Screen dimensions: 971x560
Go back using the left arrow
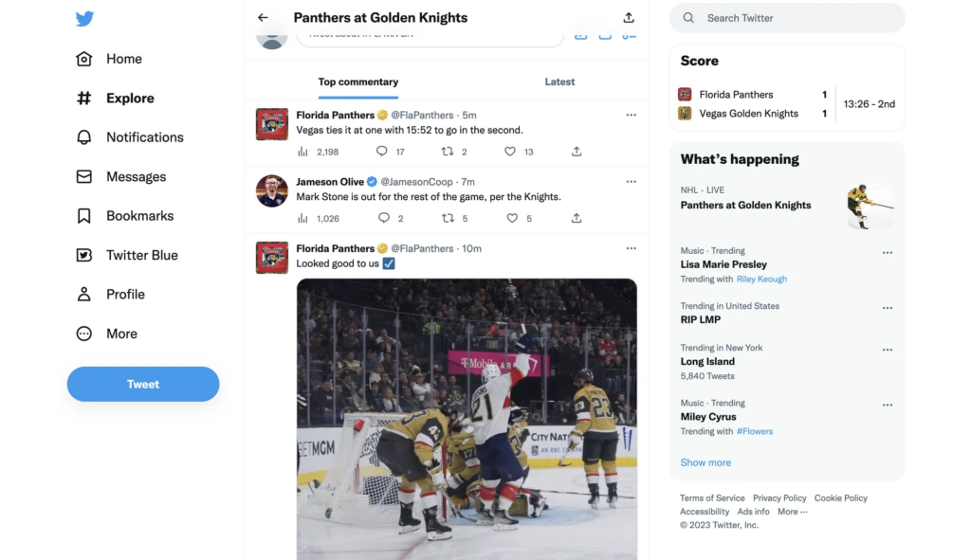(263, 18)
